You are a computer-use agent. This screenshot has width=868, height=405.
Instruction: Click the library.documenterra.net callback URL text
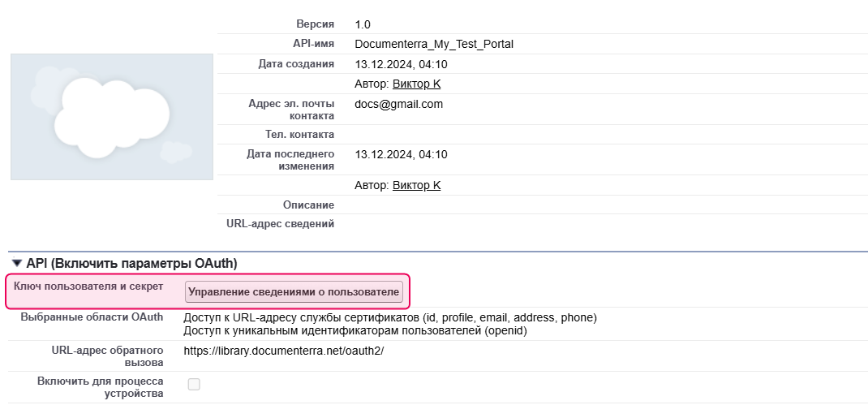(x=283, y=351)
